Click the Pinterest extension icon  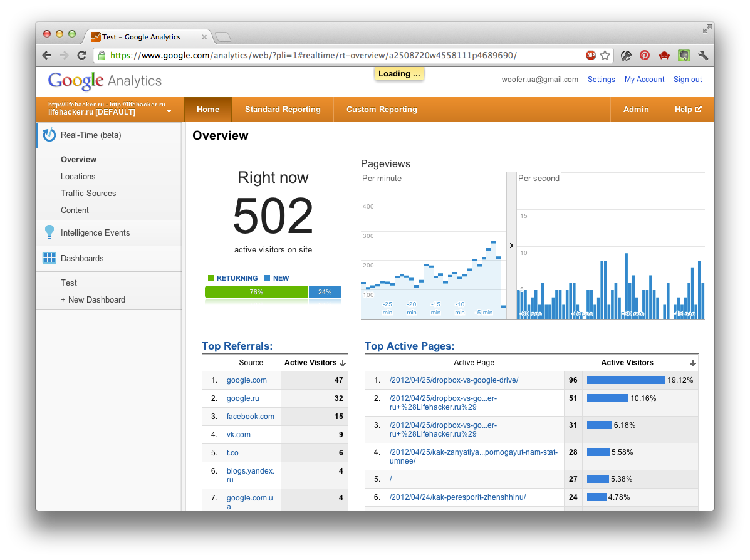click(x=645, y=55)
